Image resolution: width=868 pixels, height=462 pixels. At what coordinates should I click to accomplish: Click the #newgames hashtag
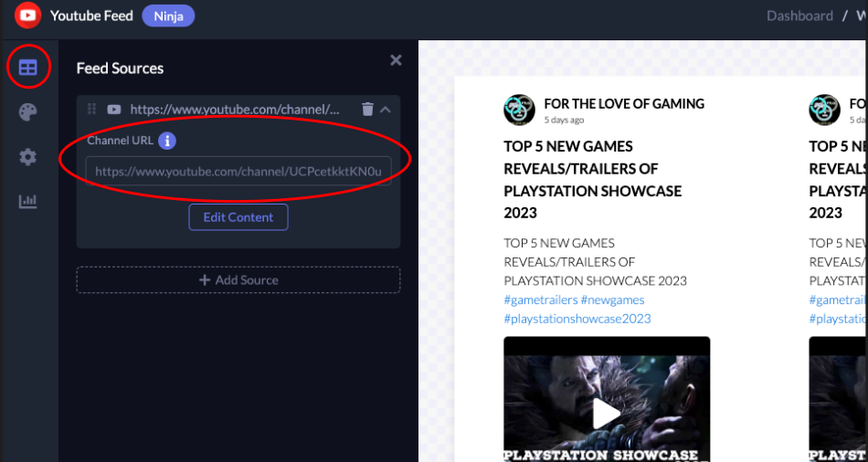612,299
